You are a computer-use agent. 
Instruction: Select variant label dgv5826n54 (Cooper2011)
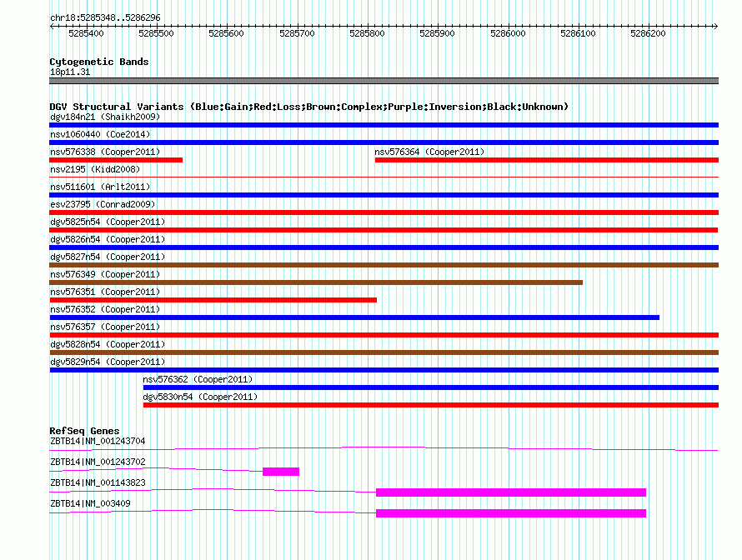[108, 239]
